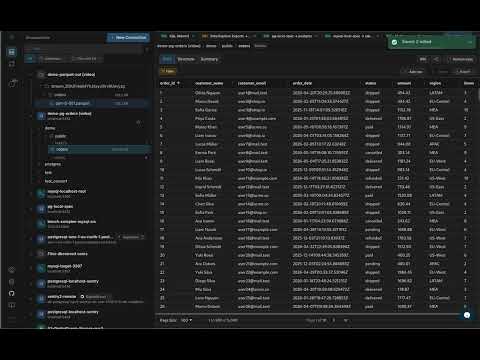Dismiss the green Saved notification toast

tap(470, 42)
